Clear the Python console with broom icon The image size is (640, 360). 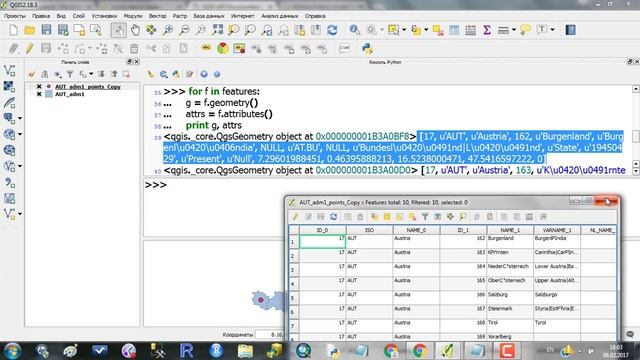[151, 74]
